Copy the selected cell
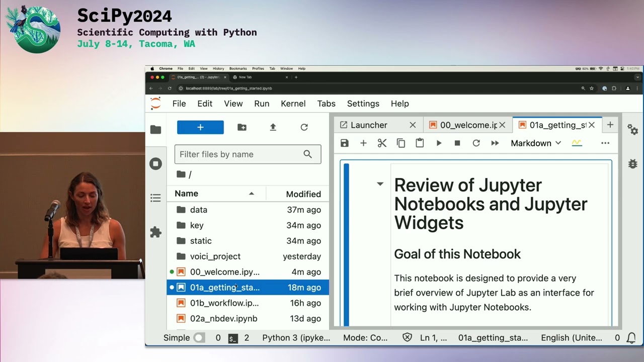 401,143
